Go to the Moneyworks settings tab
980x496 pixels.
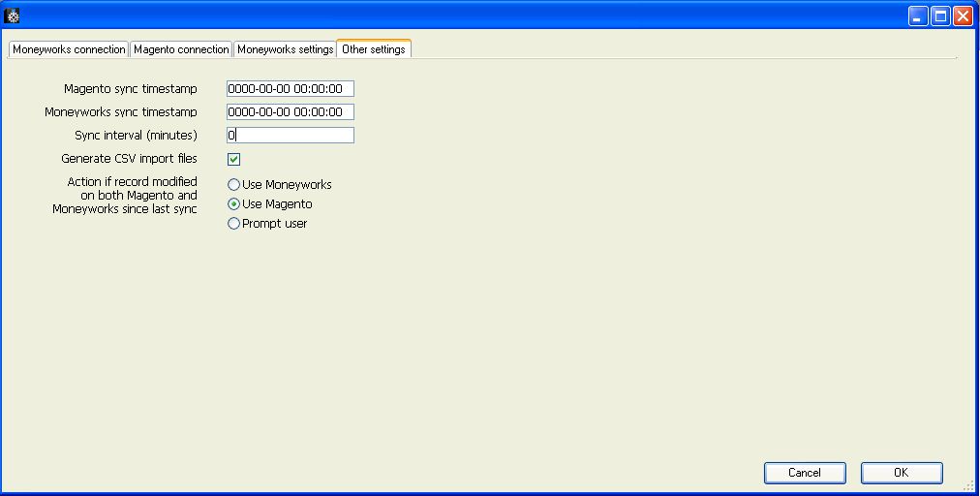click(285, 49)
